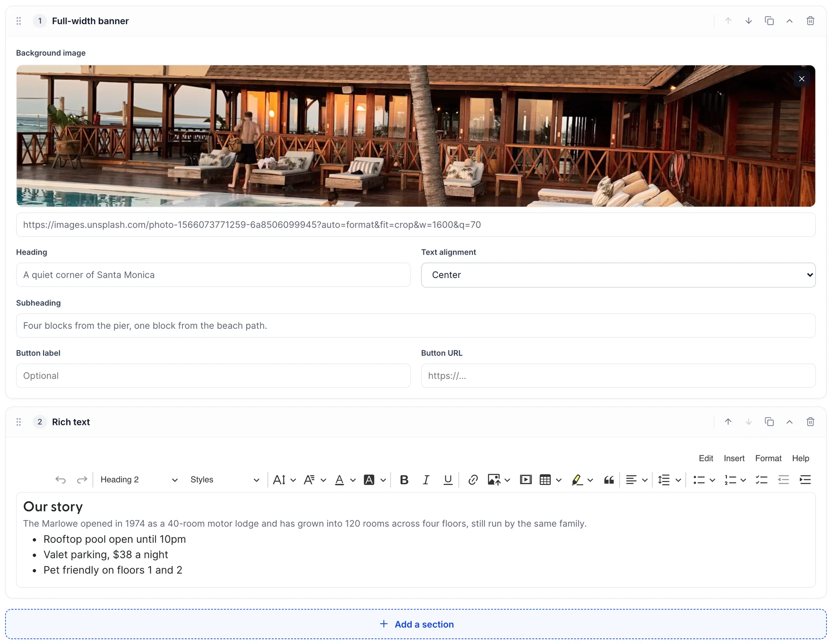Duplicate the Full-width banner section
The image size is (832, 644).
click(x=769, y=21)
